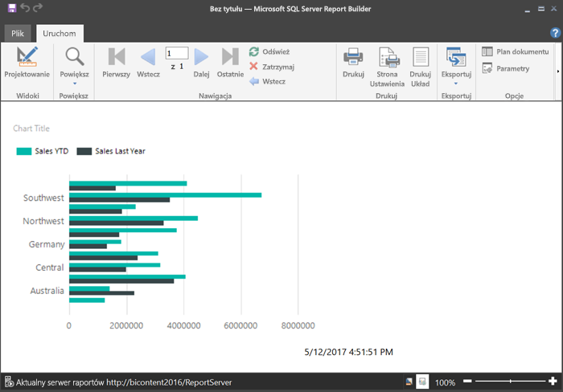Expand the Powiększ dropdown arrow
The width and height of the screenshot is (563, 392).
[x=75, y=84]
